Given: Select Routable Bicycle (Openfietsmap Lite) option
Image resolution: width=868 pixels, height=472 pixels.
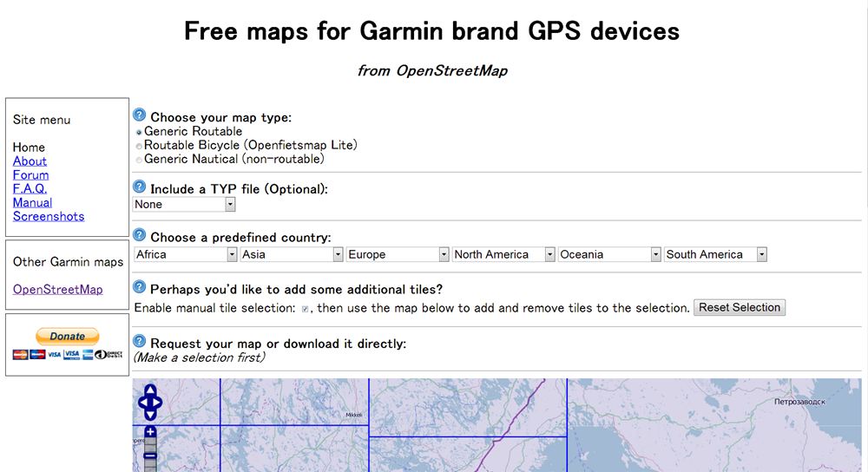Looking at the screenshot, I should (139, 146).
